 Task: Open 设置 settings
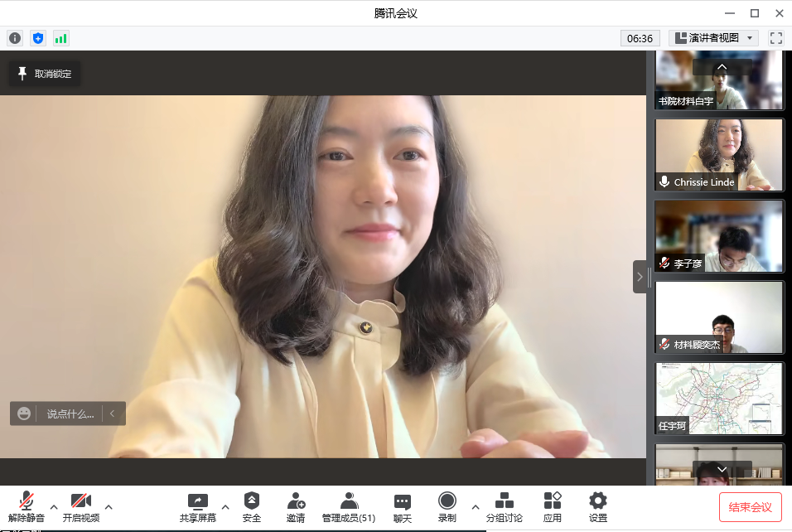click(597, 506)
